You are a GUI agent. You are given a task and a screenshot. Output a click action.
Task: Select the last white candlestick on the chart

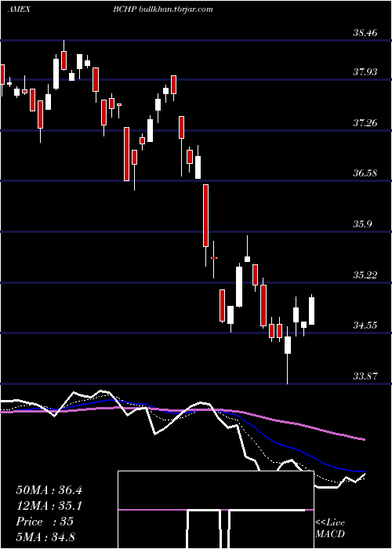(311, 310)
